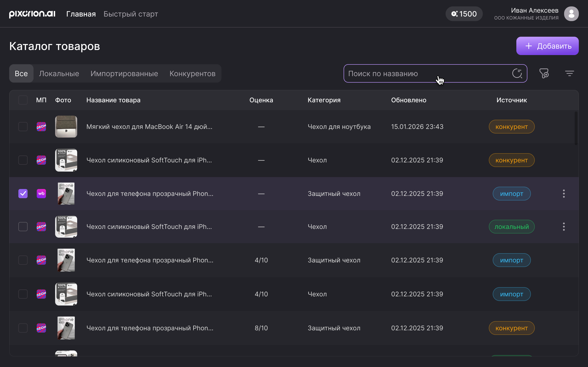Open the MacBook Air case product thumbnail
Screen dimensions: 588x367
click(x=66, y=126)
